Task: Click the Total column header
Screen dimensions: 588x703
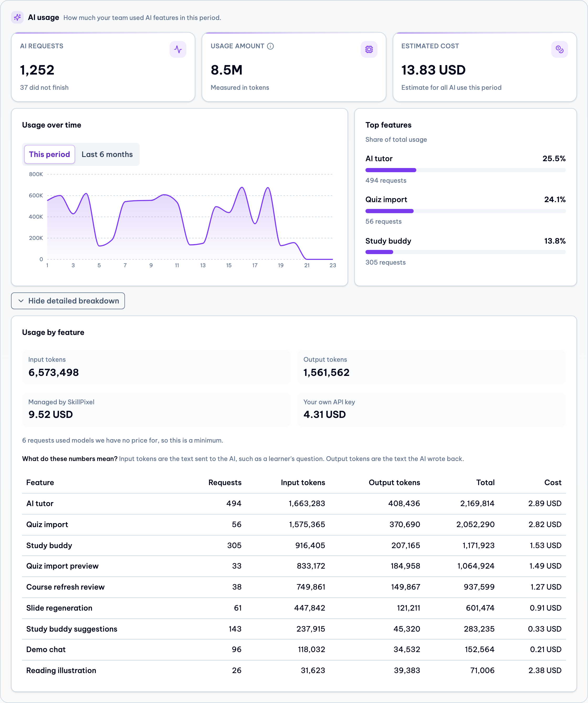Action: 485,482
